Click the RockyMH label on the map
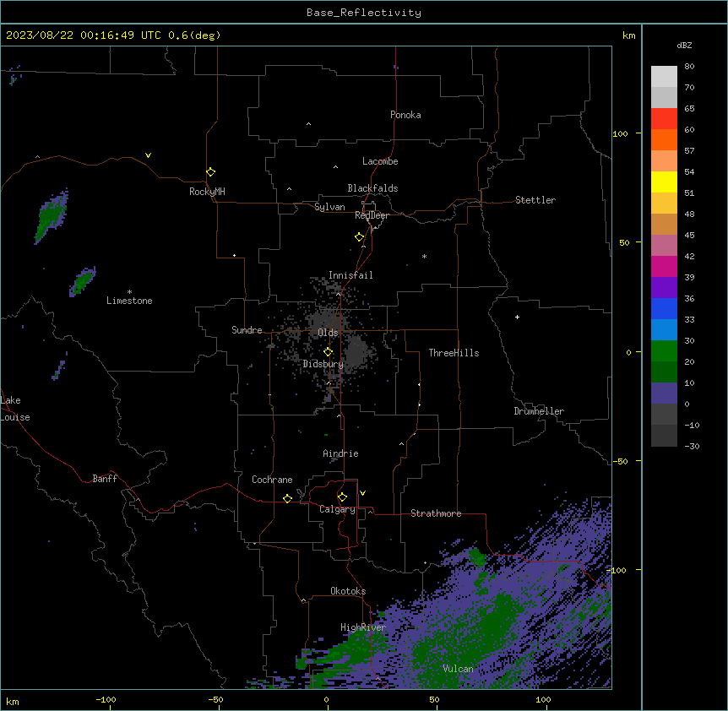Screen dimensions: 728x711 pyautogui.click(x=207, y=192)
